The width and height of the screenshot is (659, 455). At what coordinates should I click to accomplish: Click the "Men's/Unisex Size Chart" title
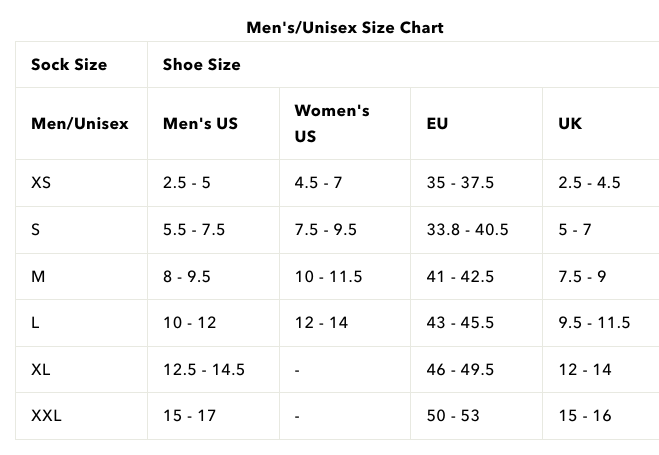coord(345,27)
